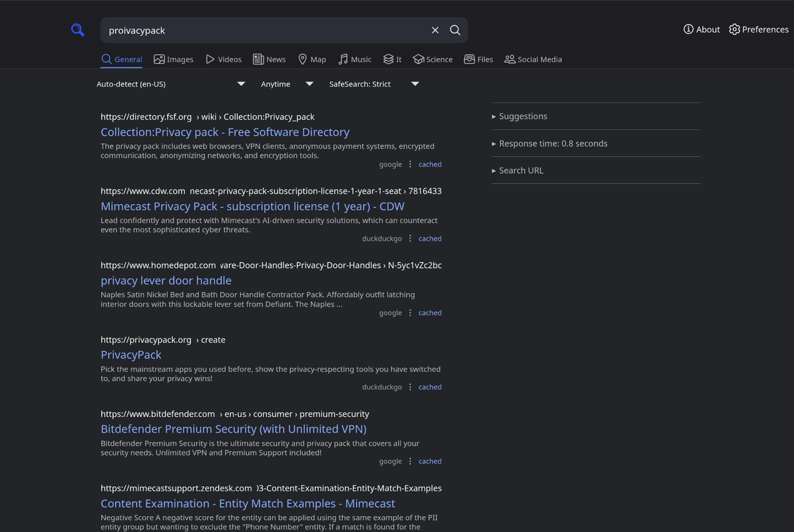Click three-dot menu on Mimecast CDW result

410,239
